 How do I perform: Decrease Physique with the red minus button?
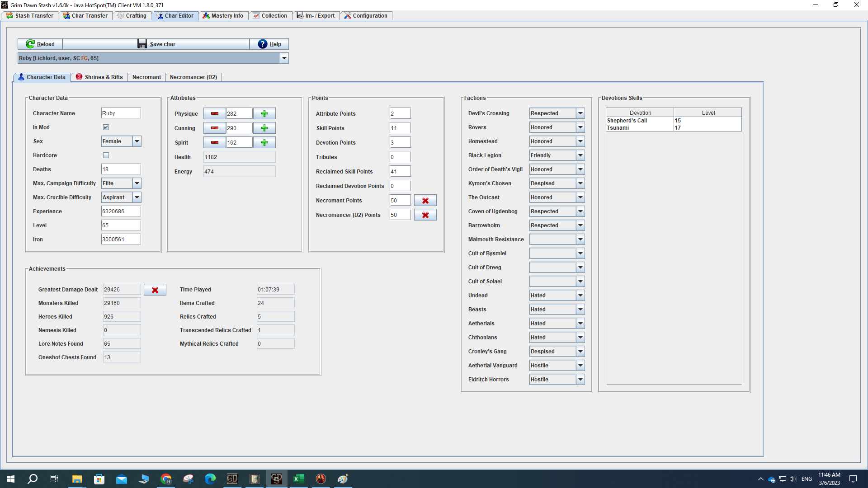(x=215, y=113)
